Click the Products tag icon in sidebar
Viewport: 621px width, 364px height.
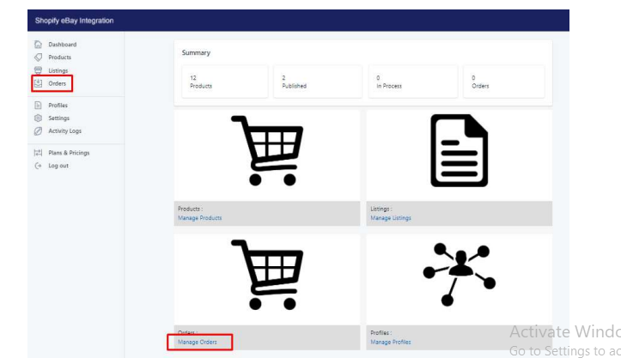tap(38, 58)
